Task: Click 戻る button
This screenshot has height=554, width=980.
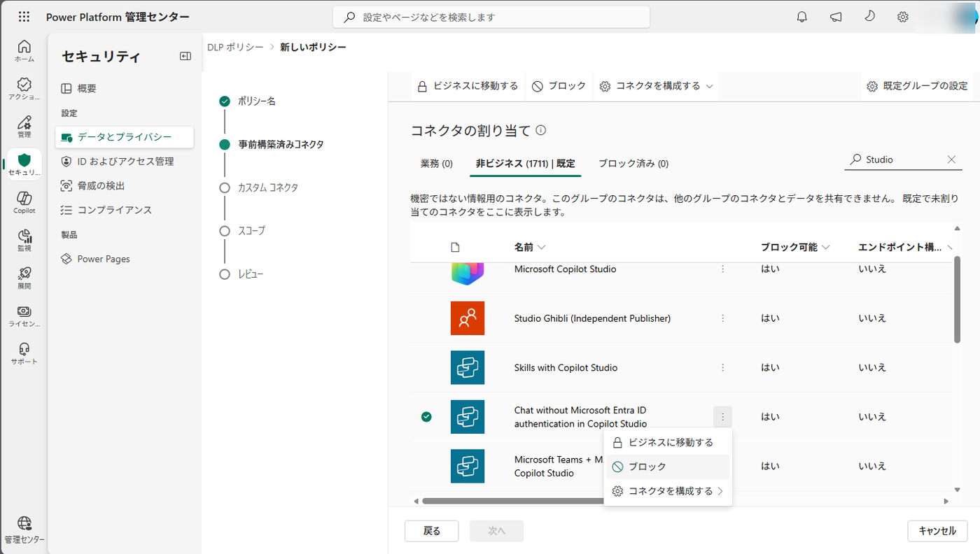Action: coord(432,531)
